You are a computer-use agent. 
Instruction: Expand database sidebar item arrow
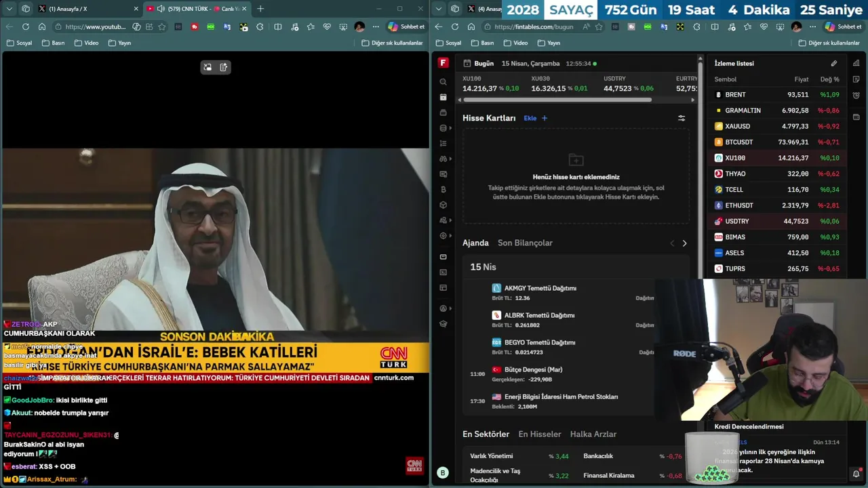pyautogui.click(x=450, y=128)
